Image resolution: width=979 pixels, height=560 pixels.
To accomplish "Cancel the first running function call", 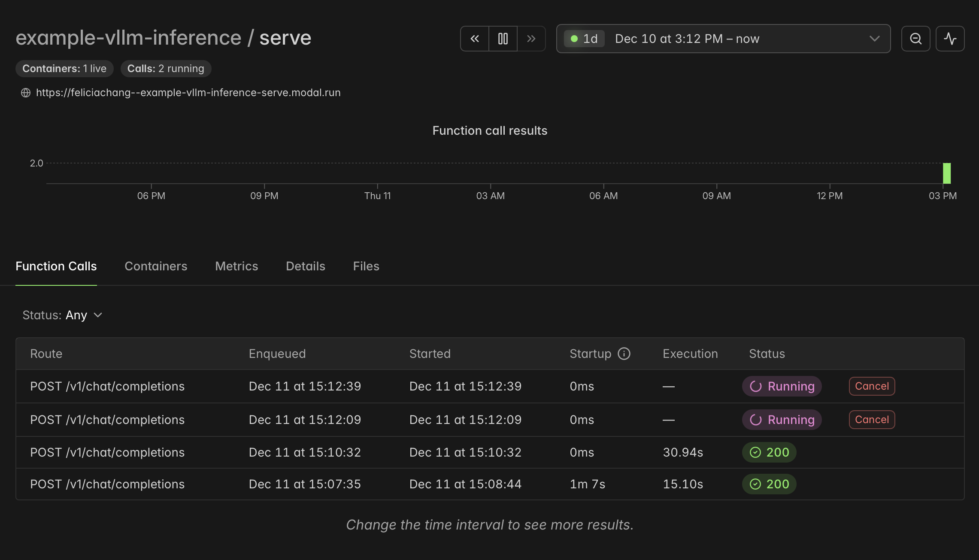I will tap(871, 386).
